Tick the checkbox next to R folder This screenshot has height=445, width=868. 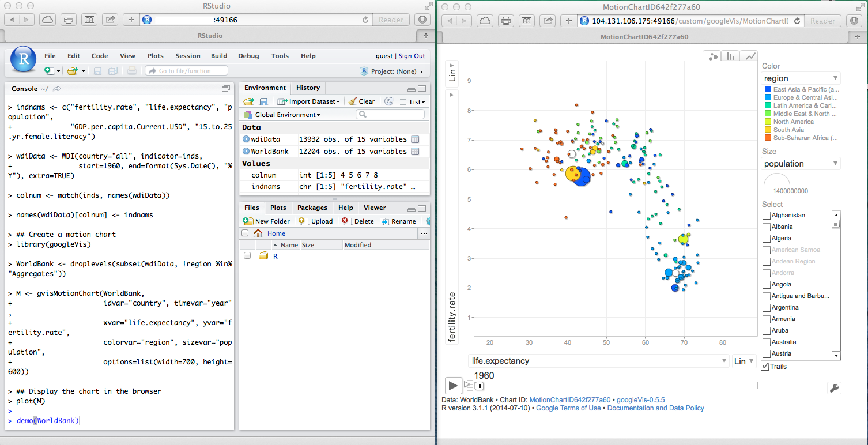247,255
